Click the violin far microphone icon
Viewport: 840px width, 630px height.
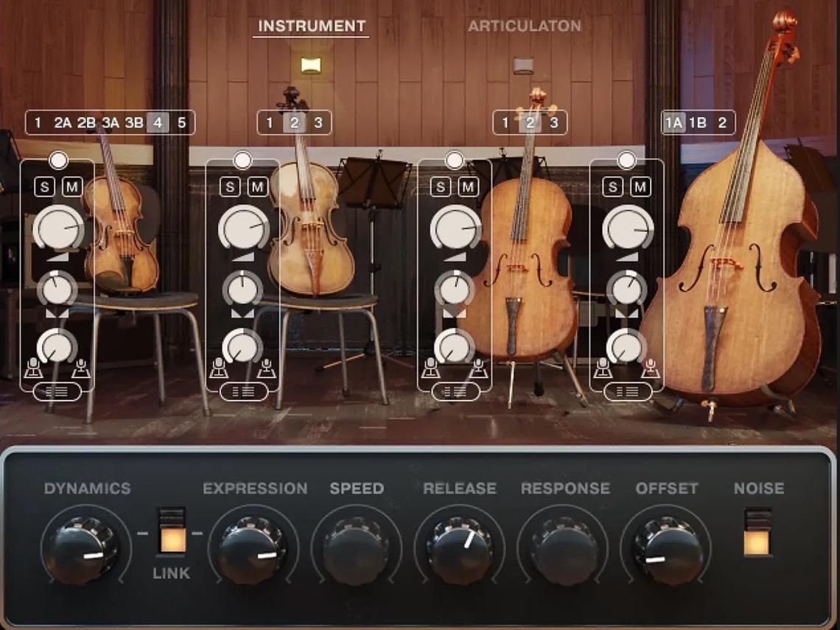(x=81, y=368)
